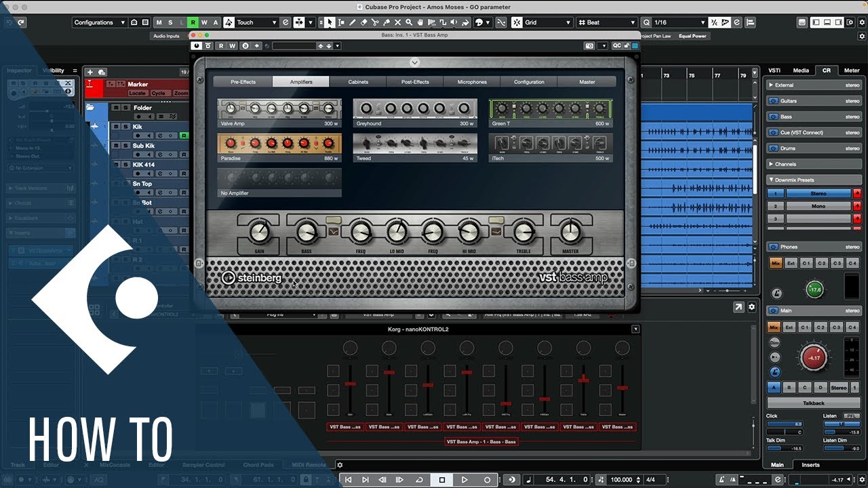Select the Stereo downmix preset
The height and width of the screenshot is (488, 868).
tap(818, 193)
